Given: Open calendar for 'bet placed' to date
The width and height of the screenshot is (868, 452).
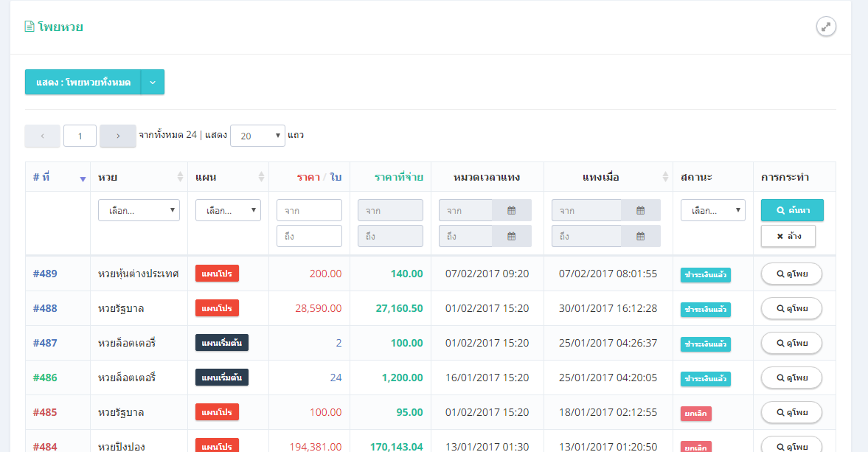Looking at the screenshot, I should 640,236.
